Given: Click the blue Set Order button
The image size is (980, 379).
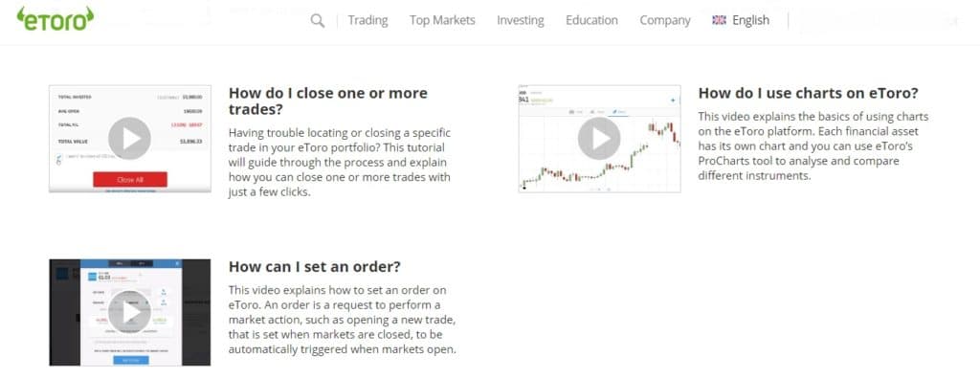Looking at the screenshot, I should [131, 360].
